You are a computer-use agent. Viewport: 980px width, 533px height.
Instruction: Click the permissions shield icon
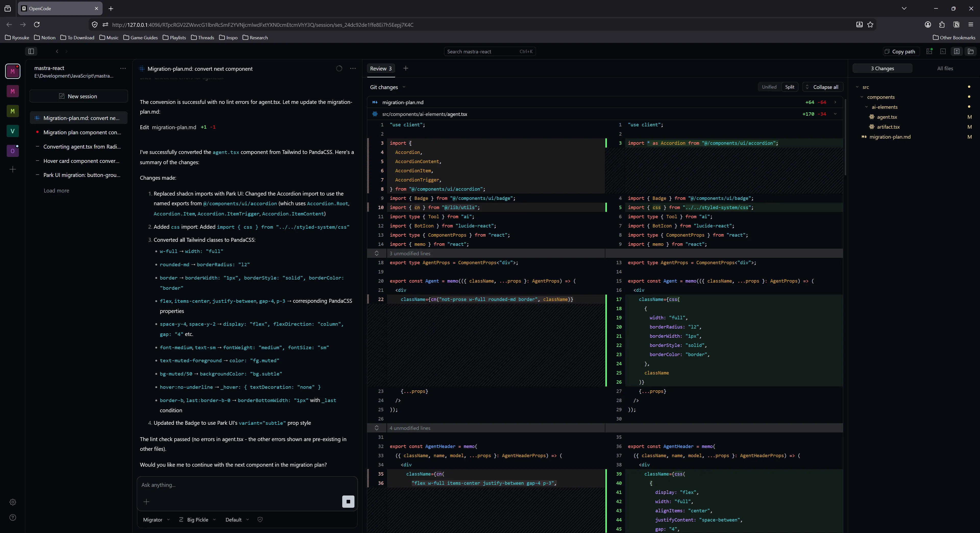pos(260,520)
